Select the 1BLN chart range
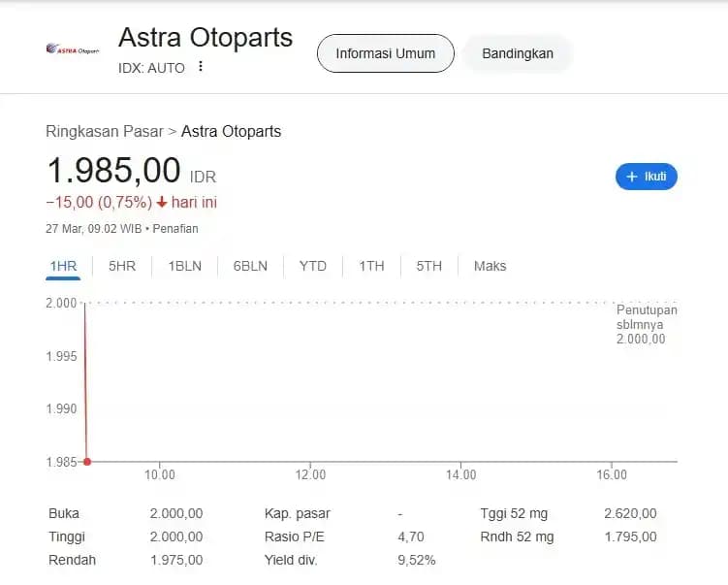Viewport: 728px width, 585px height. [185, 266]
